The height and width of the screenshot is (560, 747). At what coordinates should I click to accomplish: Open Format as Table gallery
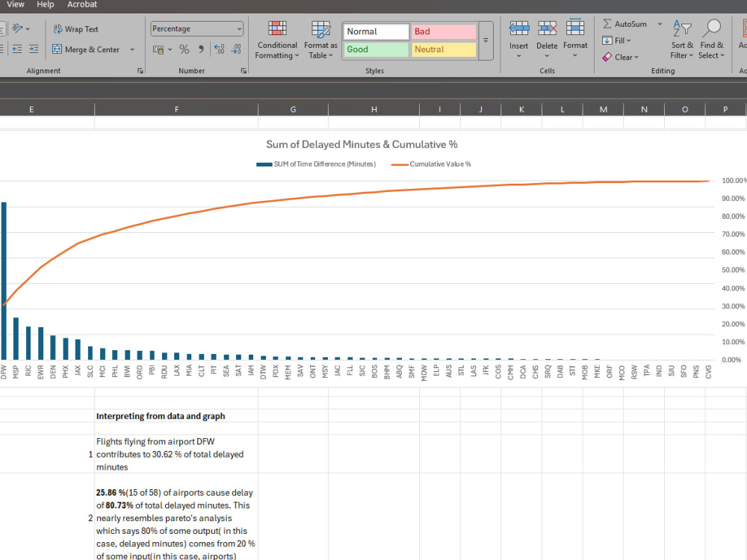pos(320,40)
